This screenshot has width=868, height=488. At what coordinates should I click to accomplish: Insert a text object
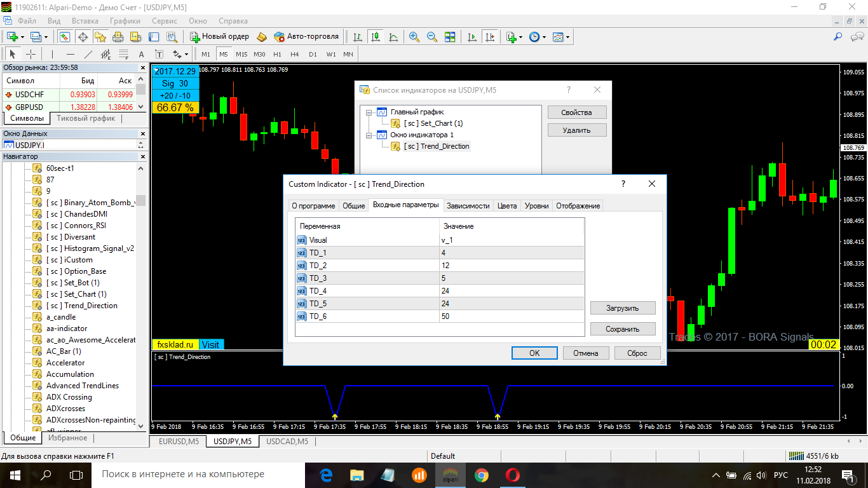point(141,54)
